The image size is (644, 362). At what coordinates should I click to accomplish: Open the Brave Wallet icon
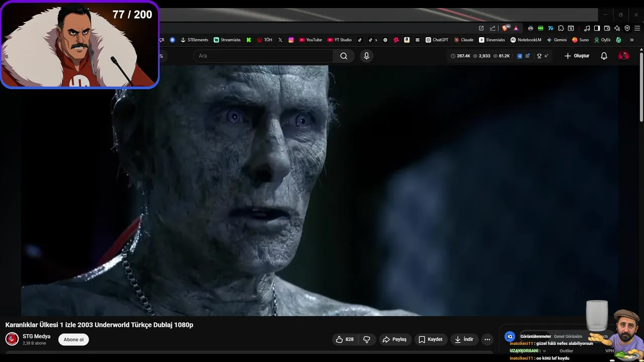pos(607,28)
